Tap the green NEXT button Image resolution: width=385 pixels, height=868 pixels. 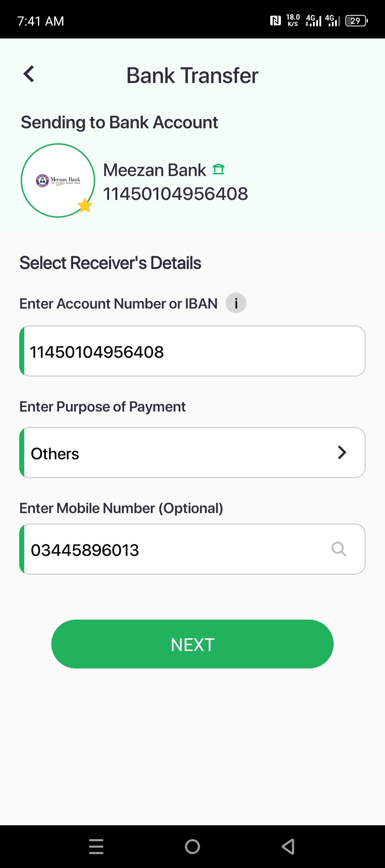192,644
